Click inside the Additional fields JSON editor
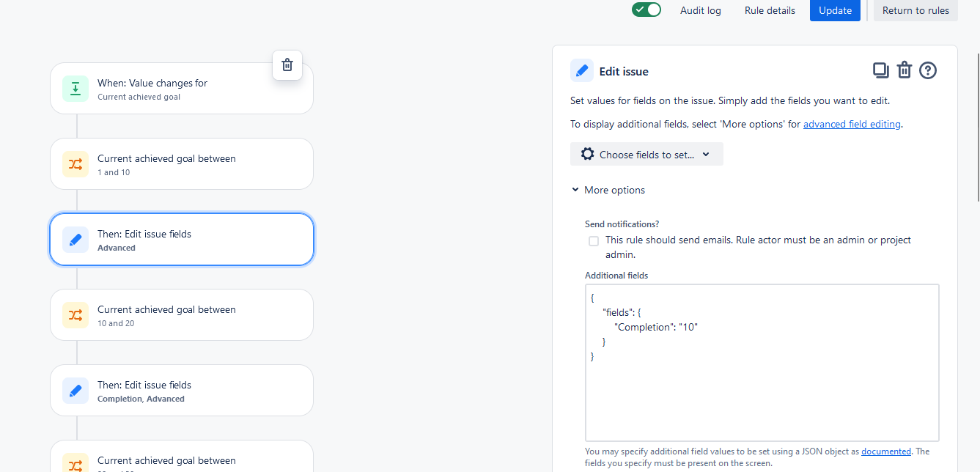980x472 pixels. (762, 363)
